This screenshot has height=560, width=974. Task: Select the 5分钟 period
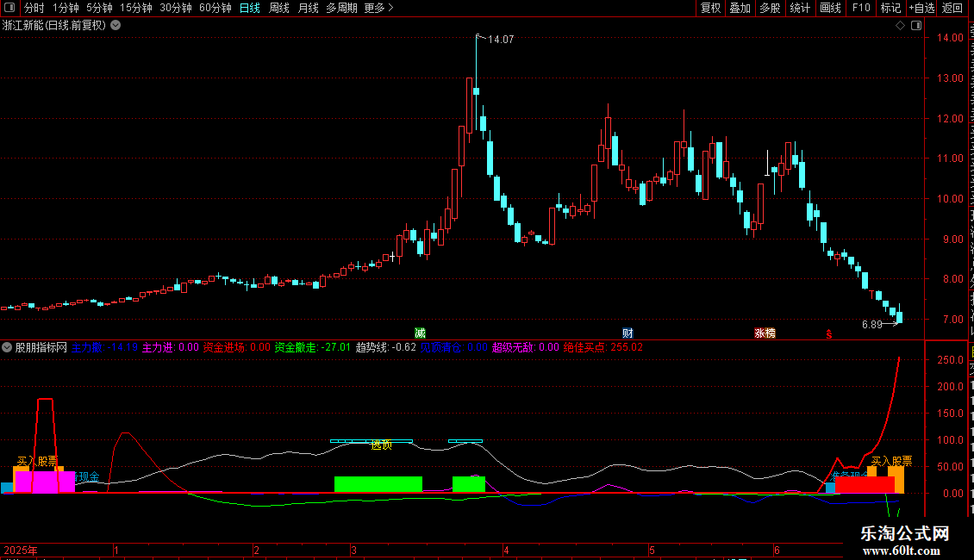tap(99, 8)
